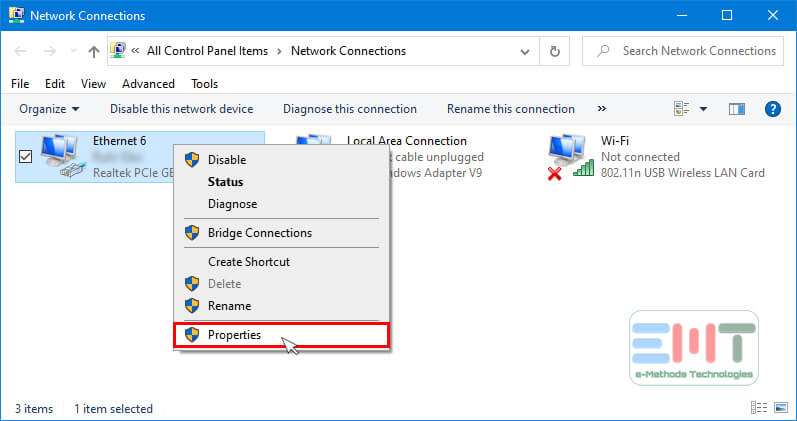The image size is (797, 421).
Task: Expand the address bar history dropdown
Action: tap(525, 51)
